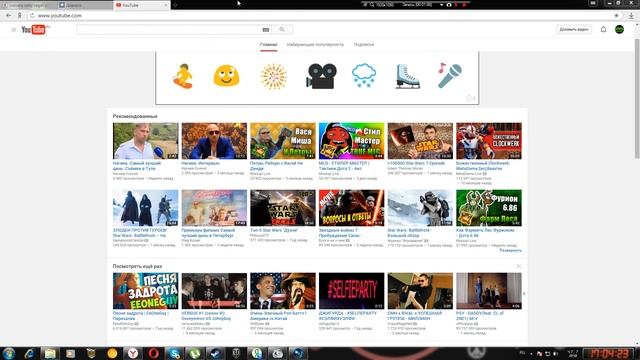Click the fireworks doodle icon
This screenshot has width=640, height=360.
(274, 76)
